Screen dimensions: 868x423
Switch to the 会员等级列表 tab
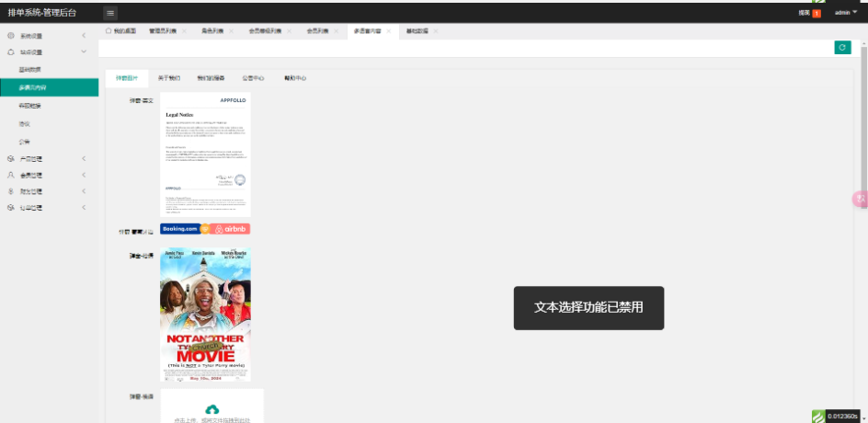click(265, 31)
